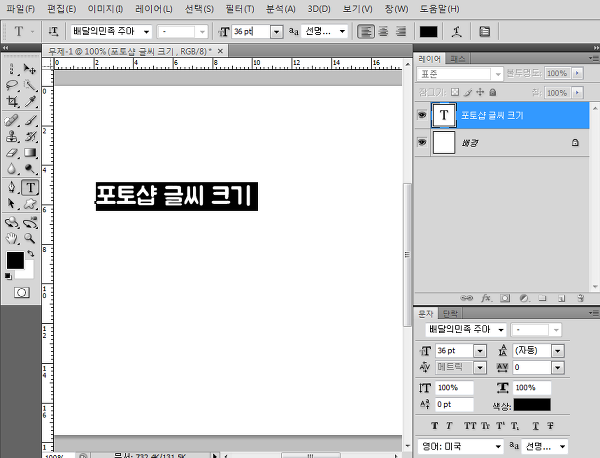The height and width of the screenshot is (458, 600).
Task: Open layer fill slider arrow
Action: [577, 93]
